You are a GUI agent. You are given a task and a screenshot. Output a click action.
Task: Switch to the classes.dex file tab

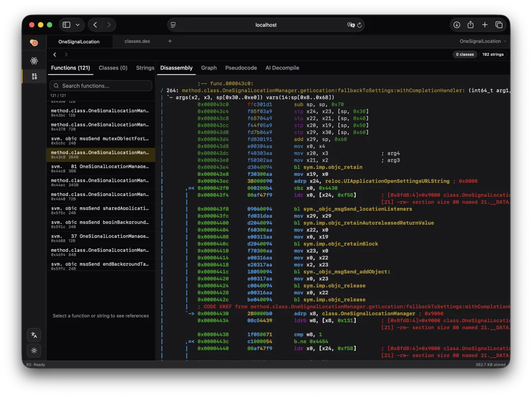tap(137, 41)
